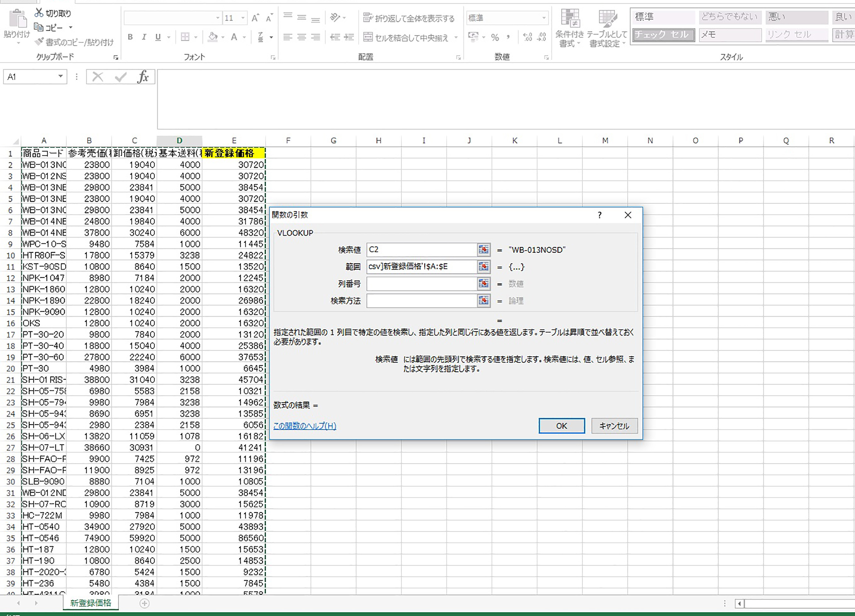Toggle underline formatting U
Viewport: 855px width, 616px height.
(158, 37)
